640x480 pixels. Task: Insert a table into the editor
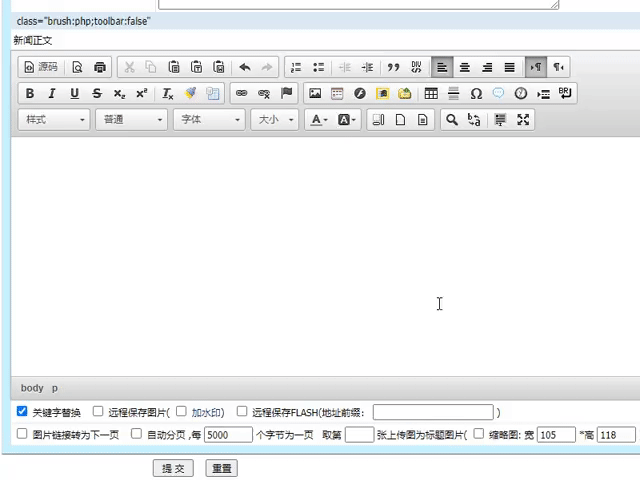(x=431, y=94)
